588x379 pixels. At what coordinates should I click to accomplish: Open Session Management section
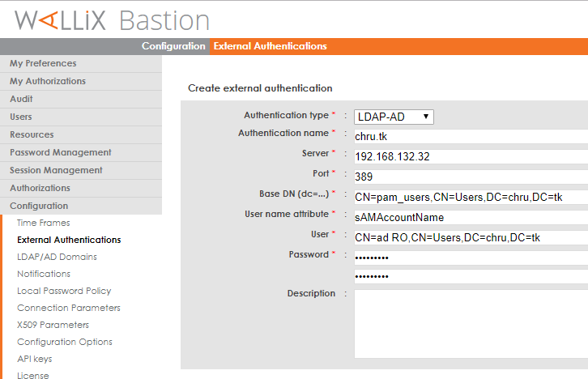pyautogui.click(x=56, y=170)
